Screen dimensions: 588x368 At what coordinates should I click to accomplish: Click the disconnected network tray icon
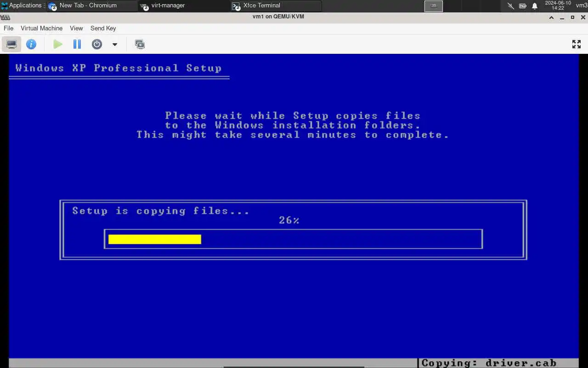(x=510, y=6)
